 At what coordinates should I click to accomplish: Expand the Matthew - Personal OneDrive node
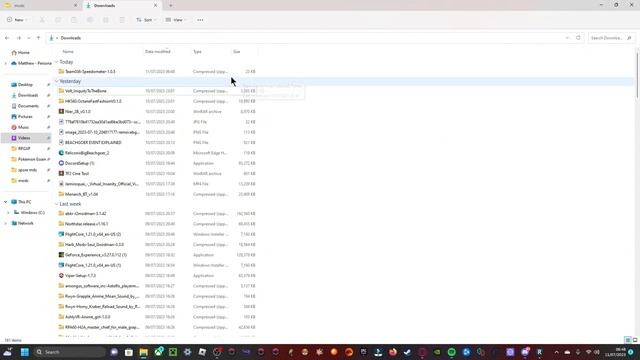(x=5, y=63)
